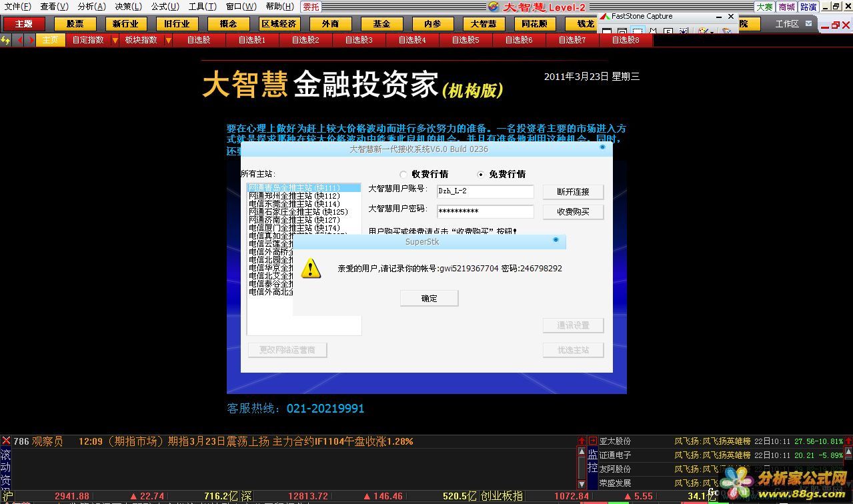Image resolution: width=853 pixels, height=504 pixels.
Task: Switch to the 自定指数 tab
Action: 88,40
